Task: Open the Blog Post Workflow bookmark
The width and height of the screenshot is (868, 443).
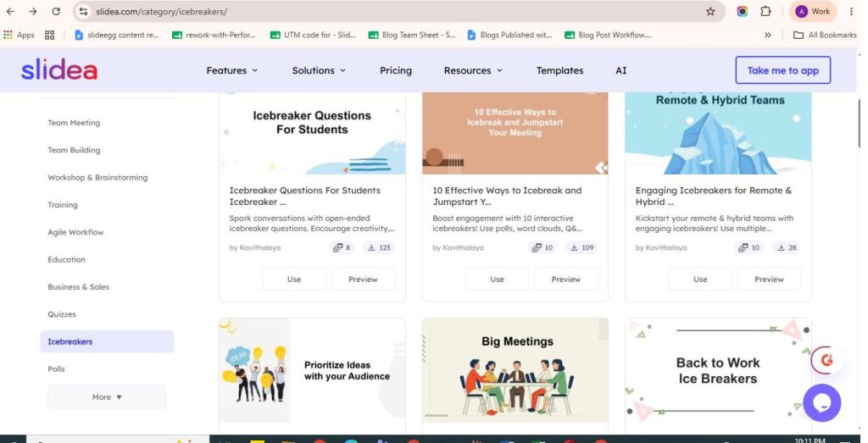Action: (608, 35)
